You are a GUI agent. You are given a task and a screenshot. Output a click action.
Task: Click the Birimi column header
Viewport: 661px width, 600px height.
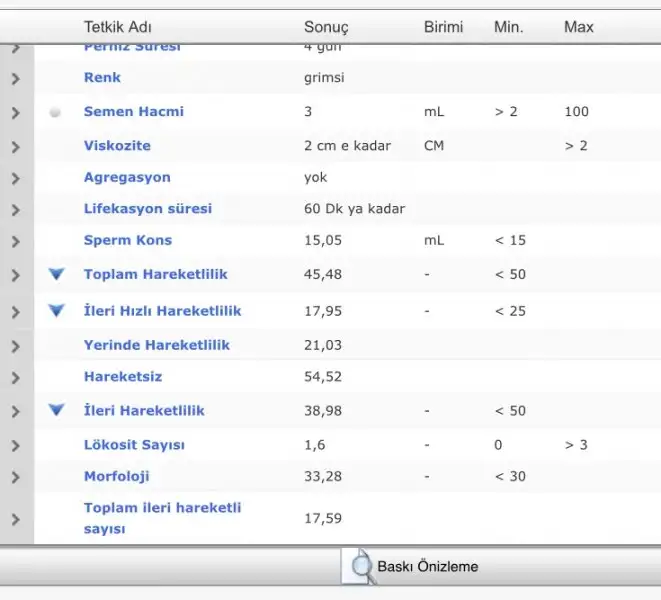click(x=443, y=27)
